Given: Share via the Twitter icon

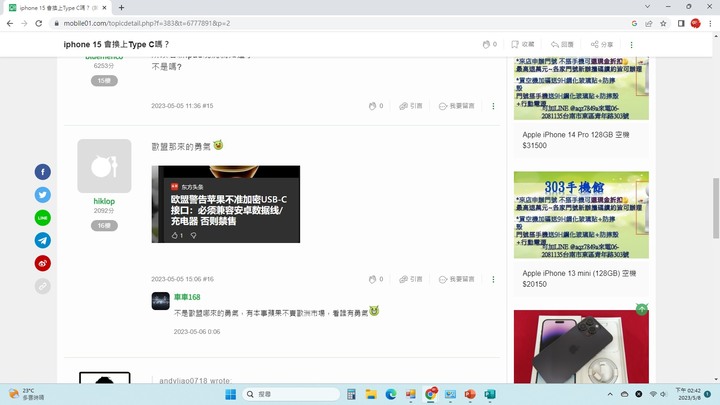Looking at the screenshot, I should click(x=43, y=195).
